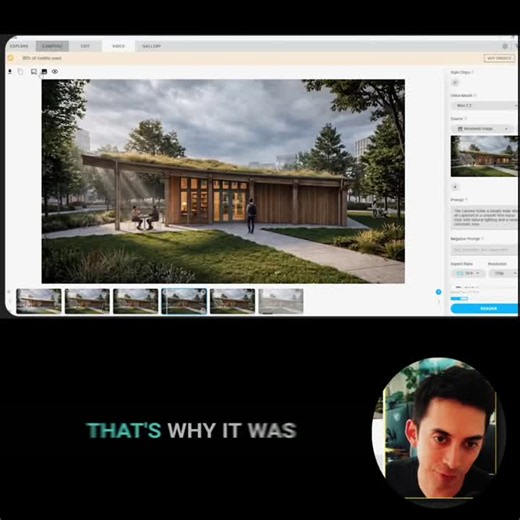The image size is (520, 520).
Task: Click the copy icon in the image toolbar
Action: (x=21, y=72)
